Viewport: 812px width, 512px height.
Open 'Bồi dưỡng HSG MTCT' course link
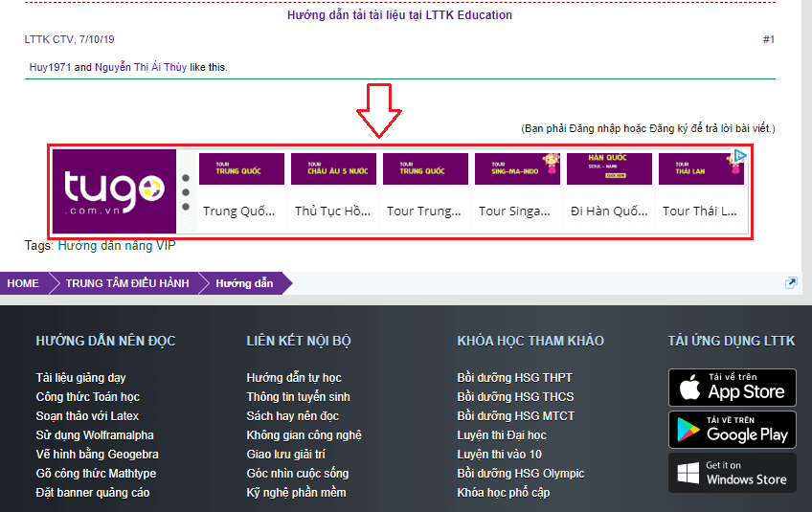[x=516, y=416]
